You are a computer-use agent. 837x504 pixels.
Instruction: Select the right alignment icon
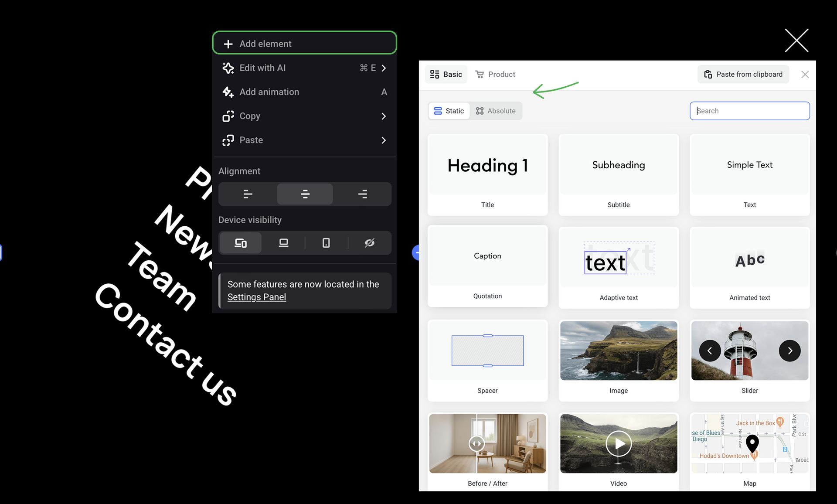(362, 194)
